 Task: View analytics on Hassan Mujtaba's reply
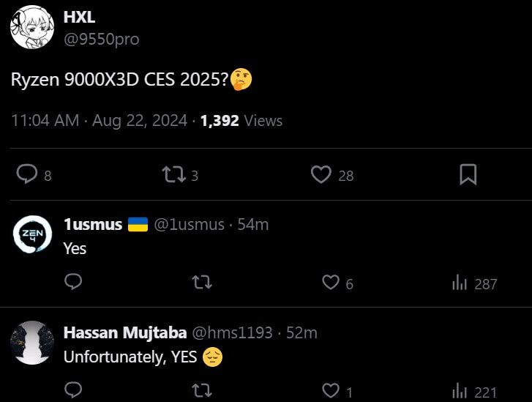click(460, 390)
